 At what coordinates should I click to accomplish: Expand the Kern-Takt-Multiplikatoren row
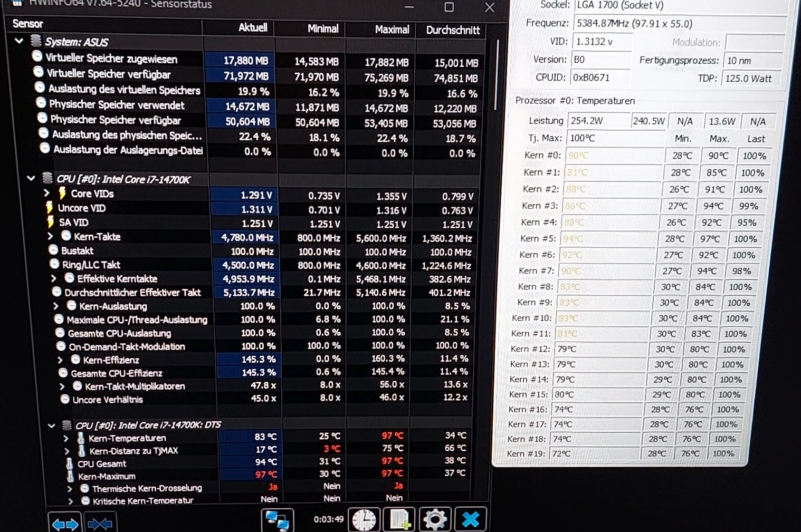coord(63,386)
